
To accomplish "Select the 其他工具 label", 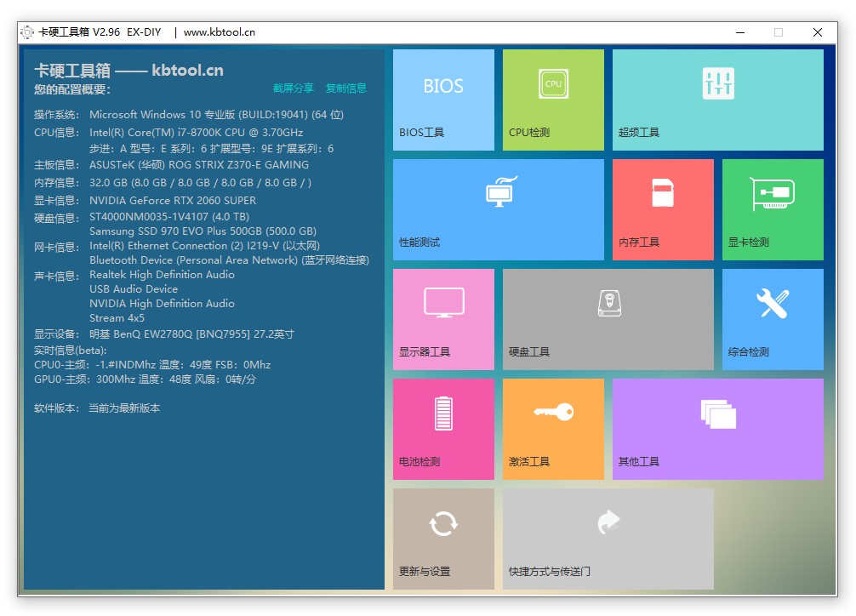I will tap(639, 461).
